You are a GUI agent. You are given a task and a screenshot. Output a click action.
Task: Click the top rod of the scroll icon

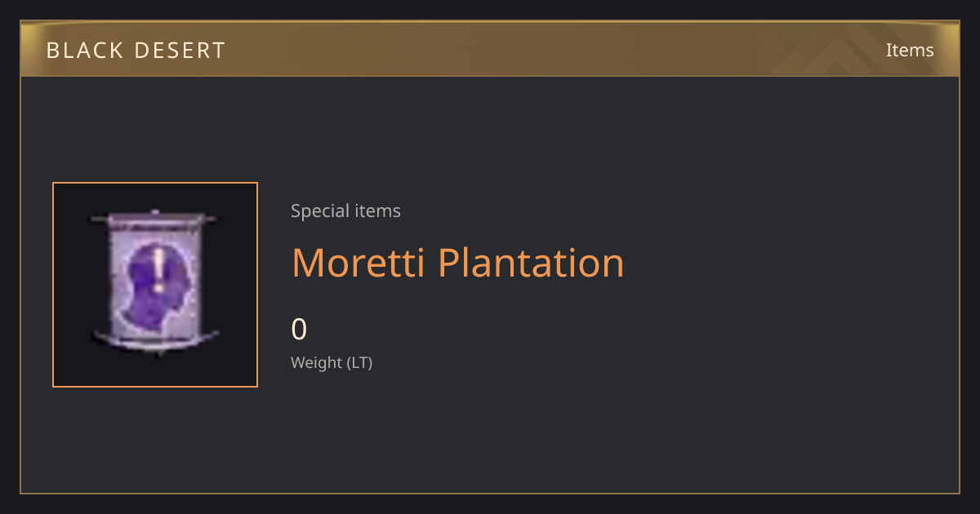pos(155,219)
